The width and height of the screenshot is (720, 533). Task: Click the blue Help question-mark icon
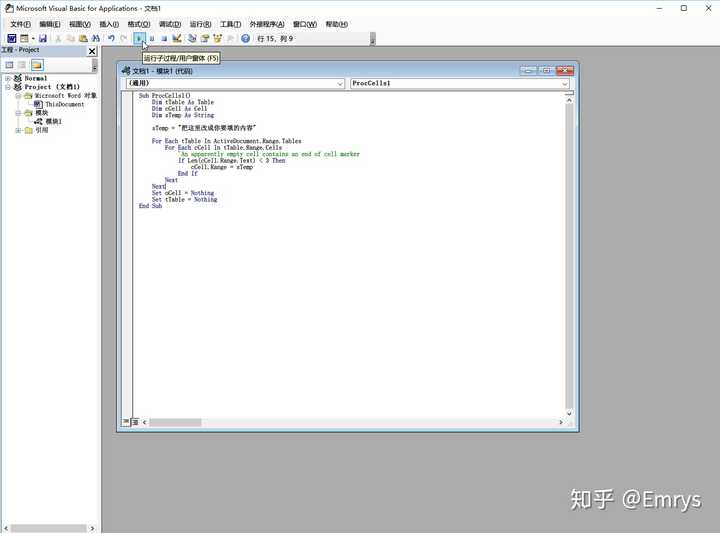[246, 39]
